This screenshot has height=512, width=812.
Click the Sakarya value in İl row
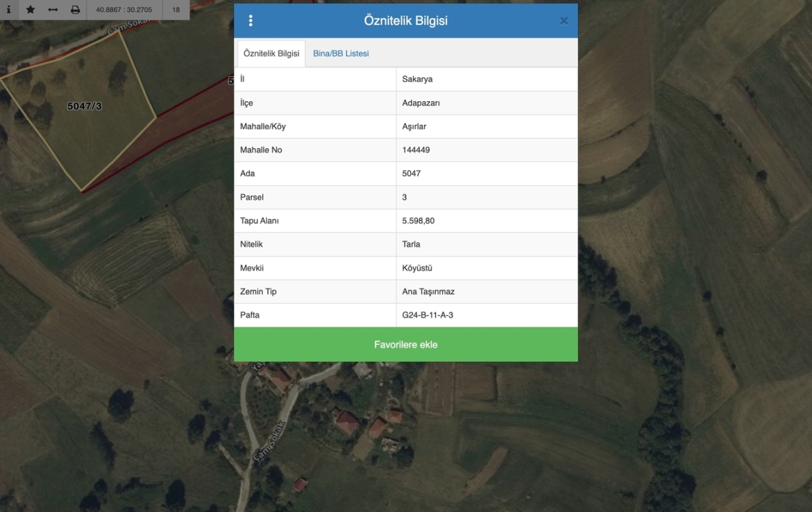point(417,79)
